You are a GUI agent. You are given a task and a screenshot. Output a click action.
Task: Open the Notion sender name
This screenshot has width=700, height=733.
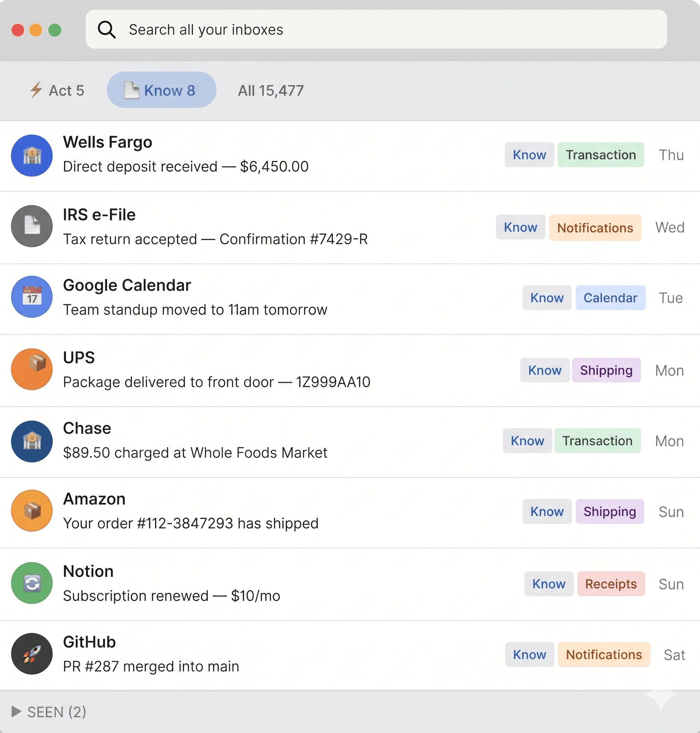(89, 572)
